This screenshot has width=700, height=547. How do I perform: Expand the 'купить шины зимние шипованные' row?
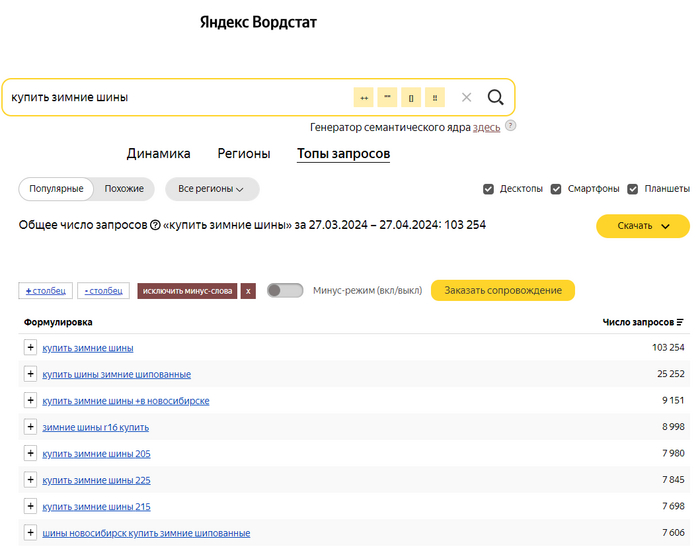pos(30,374)
